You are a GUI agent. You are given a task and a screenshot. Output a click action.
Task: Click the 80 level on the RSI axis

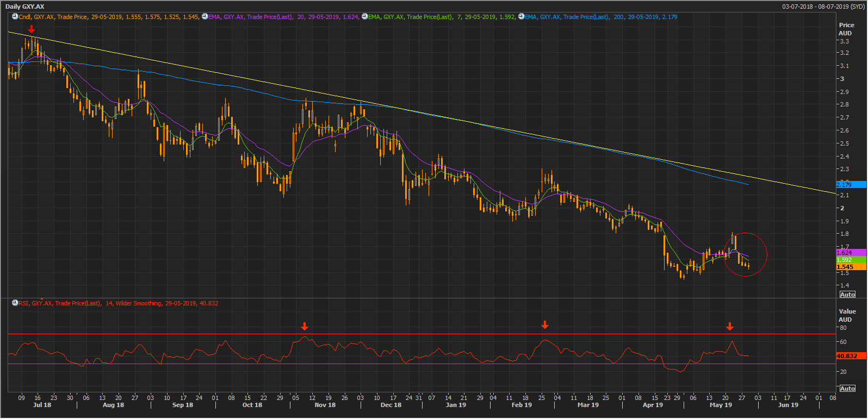(843, 328)
